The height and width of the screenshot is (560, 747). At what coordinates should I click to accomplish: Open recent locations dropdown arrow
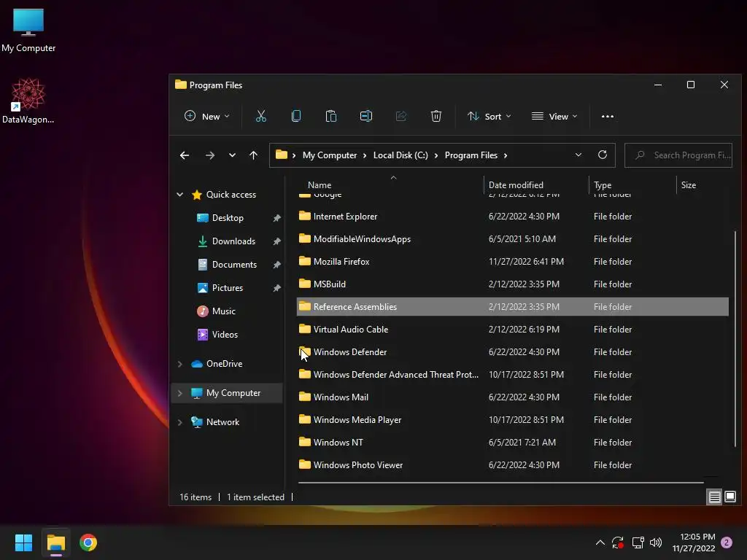pos(232,155)
